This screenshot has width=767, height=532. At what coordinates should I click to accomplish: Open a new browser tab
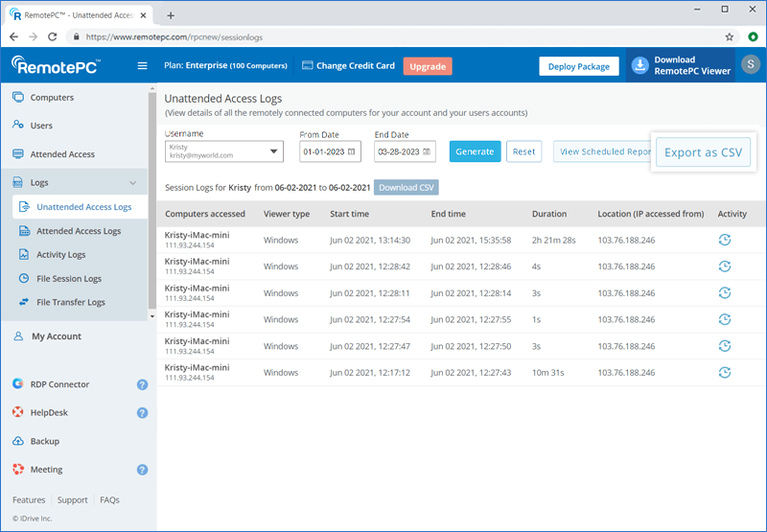tap(171, 15)
